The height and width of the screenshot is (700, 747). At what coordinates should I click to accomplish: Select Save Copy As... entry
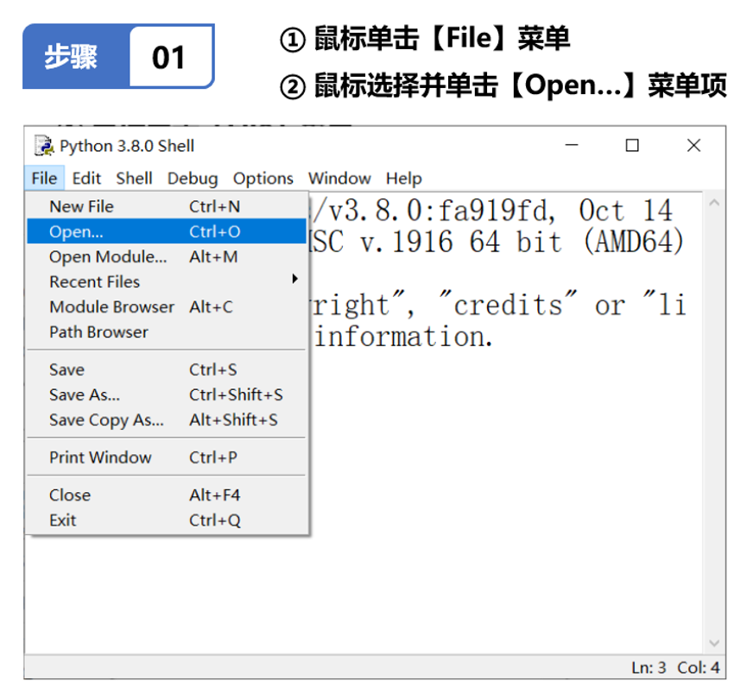point(167,420)
